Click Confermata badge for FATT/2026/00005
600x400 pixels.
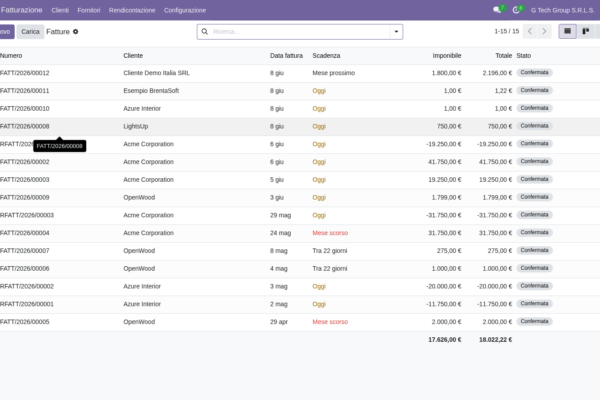534,322
